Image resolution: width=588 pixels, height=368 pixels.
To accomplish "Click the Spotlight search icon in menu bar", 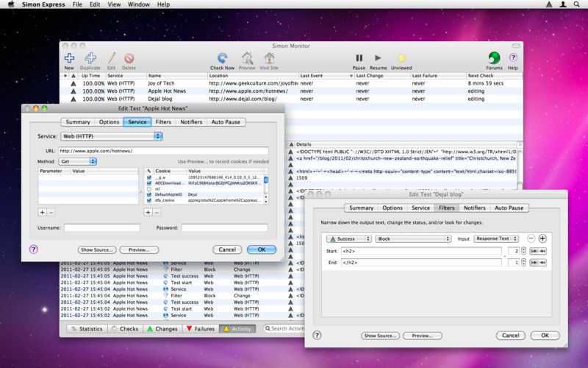I will (576, 4).
